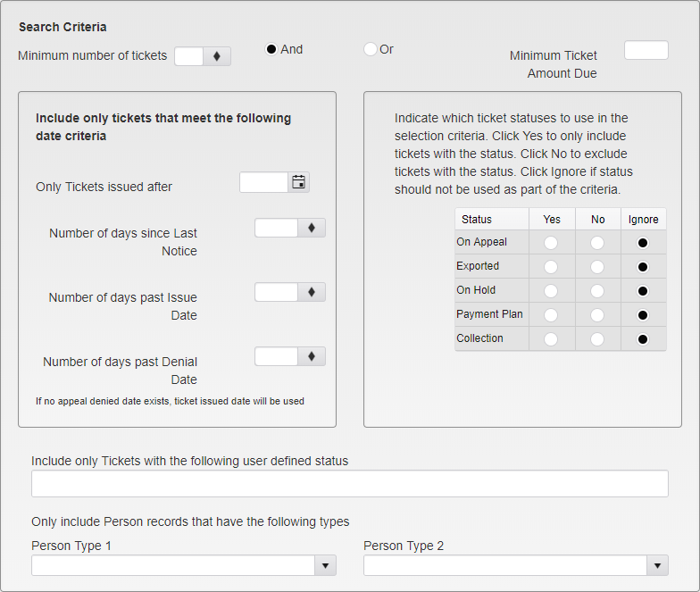Set Exported status to No
Viewport: 700px width, 592px height.
[597, 267]
